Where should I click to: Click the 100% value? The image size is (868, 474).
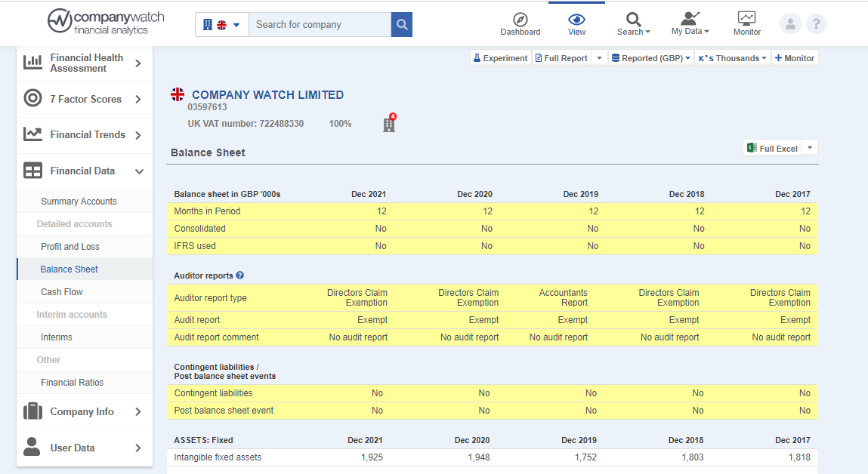point(340,124)
